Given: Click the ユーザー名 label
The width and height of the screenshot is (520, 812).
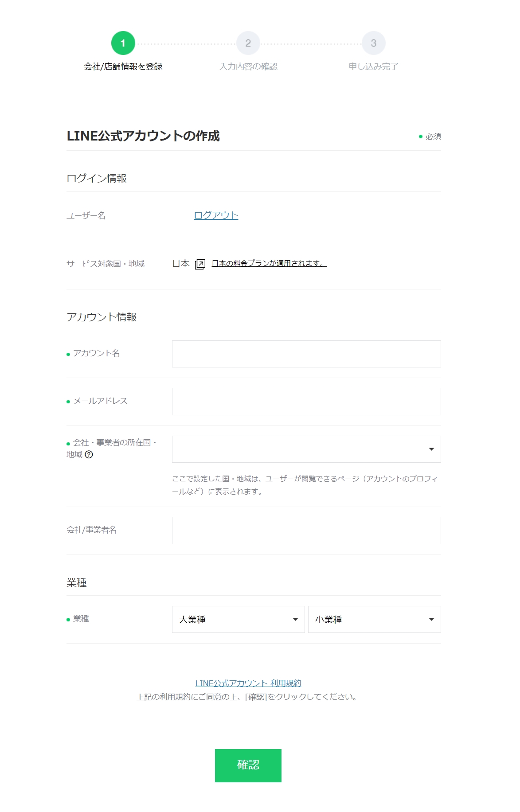Looking at the screenshot, I should click(86, 216).
